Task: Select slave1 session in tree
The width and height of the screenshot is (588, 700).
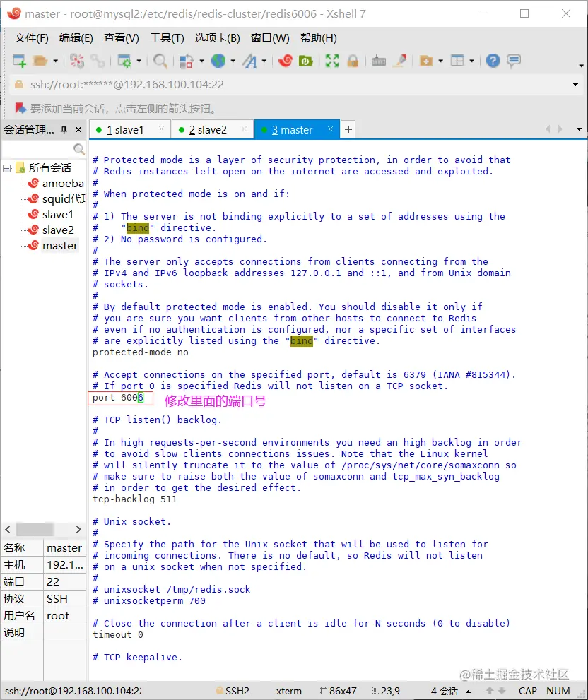Action: (x=57, y=215)
